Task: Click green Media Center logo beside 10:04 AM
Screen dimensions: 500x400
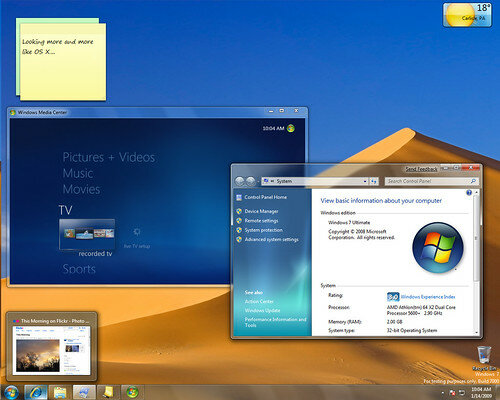Action: (291, 128)
